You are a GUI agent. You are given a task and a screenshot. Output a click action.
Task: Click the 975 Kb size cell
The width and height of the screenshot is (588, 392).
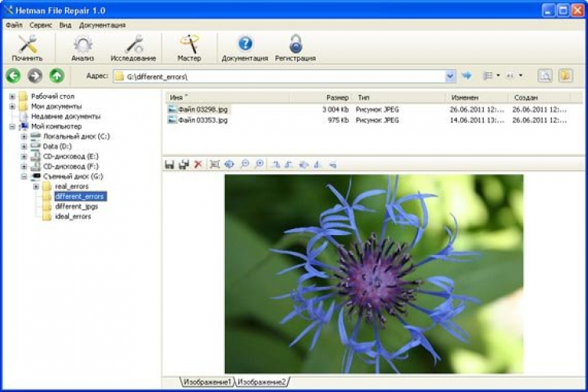(338, 120)
